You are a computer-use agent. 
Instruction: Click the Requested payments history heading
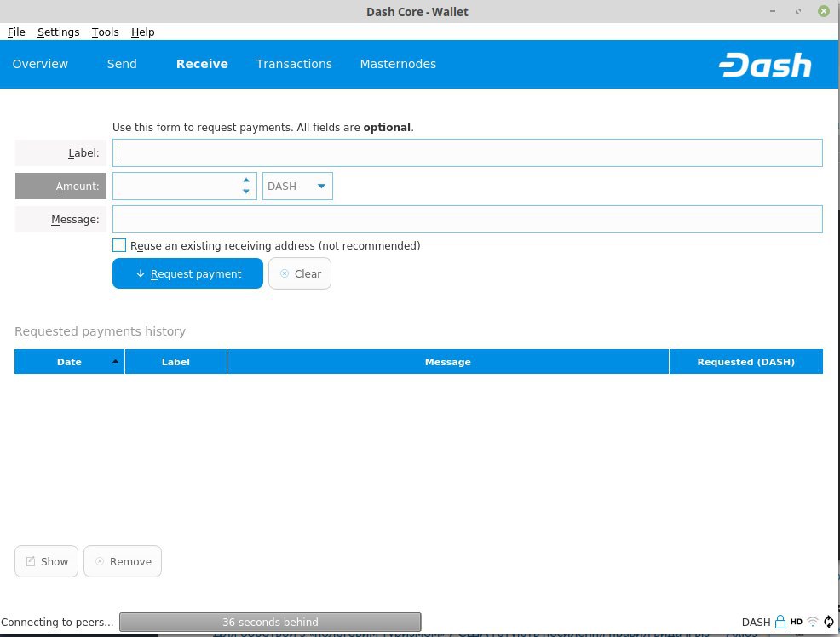pyautogui.click(x=101, y=331)
